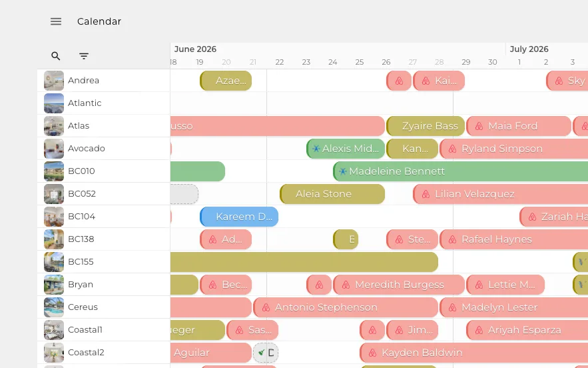
Task: Select day 29 in the date header
Action: point(465,63)
